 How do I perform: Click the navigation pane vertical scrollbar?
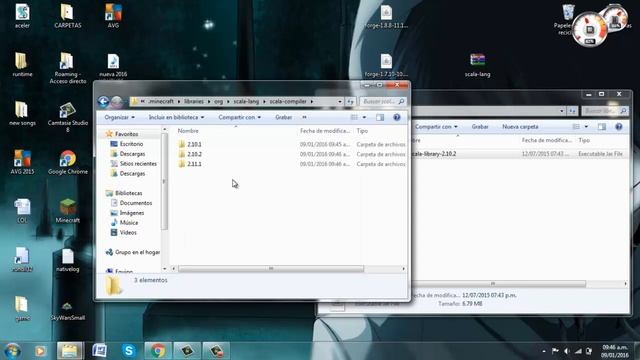click(164, 182)
